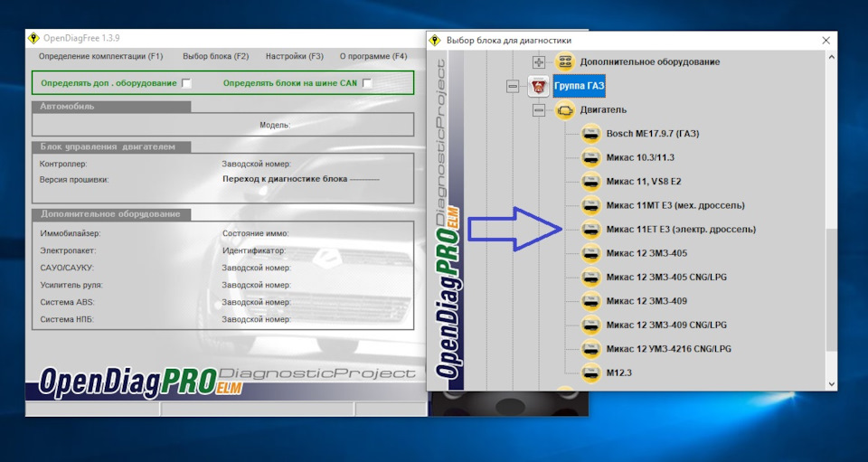The image size is (868, 462).
Task: Click the Микас 12 ЗМЗ-409 CNG/LPG ECU icon
Action: (x=590, y=325)
